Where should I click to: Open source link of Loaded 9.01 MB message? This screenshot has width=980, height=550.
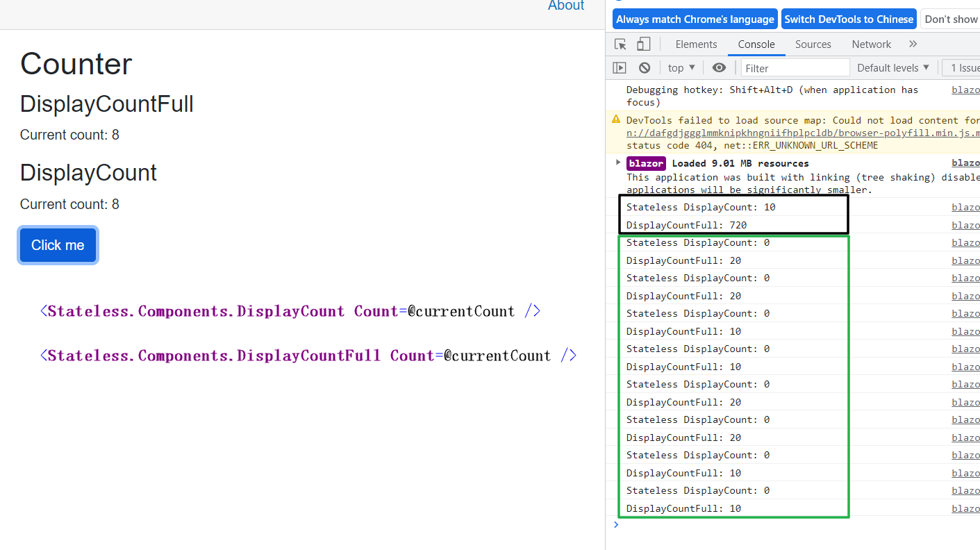coord(965,163)
